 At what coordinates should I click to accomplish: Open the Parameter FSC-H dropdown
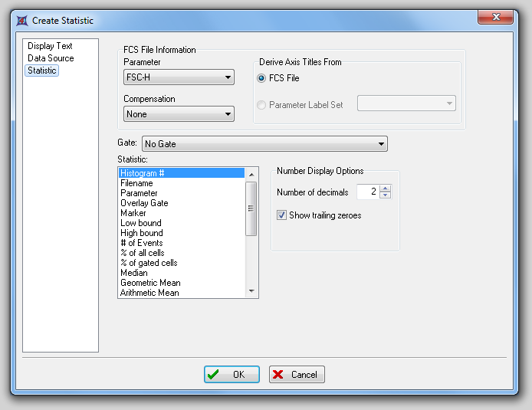(x=179, y=77)
